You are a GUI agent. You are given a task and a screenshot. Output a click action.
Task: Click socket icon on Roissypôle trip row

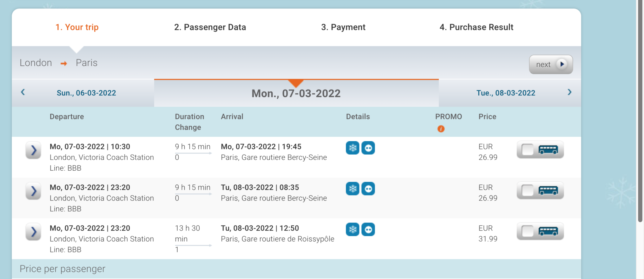368,229
